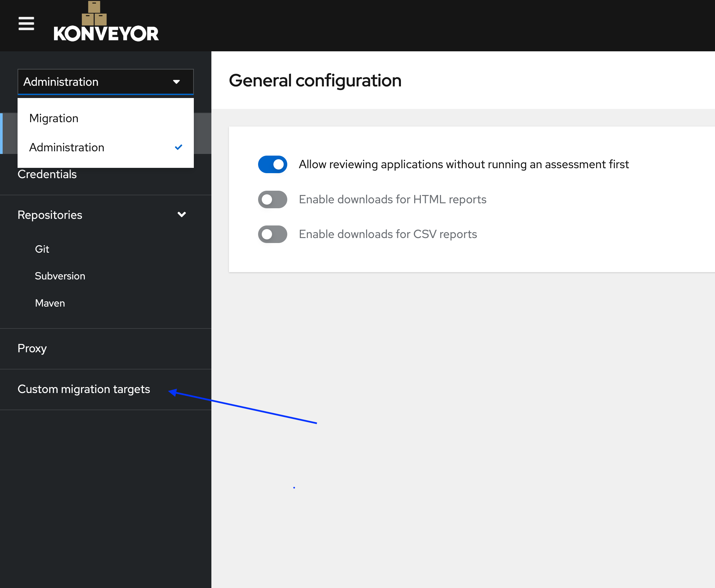This screenshot has width=715, height=588.
Task: Click the Enable downloads for CSV reports label
Action: (x=388, y=234)
